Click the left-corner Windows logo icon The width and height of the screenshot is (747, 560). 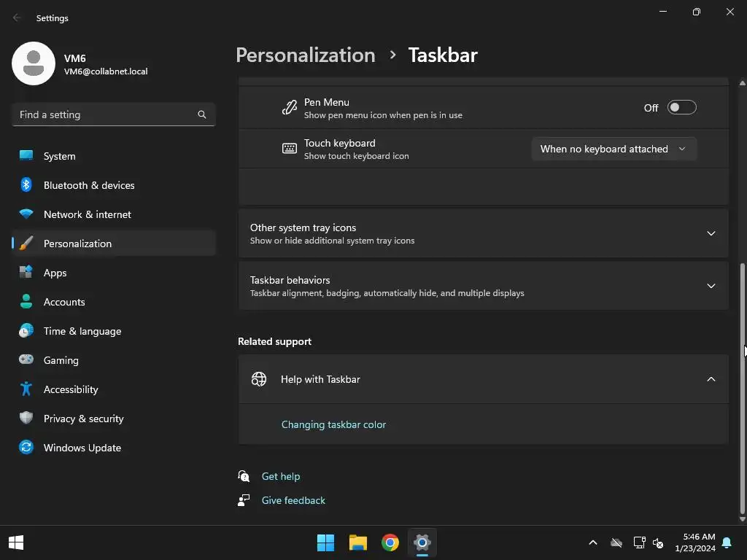click(16, 542)
